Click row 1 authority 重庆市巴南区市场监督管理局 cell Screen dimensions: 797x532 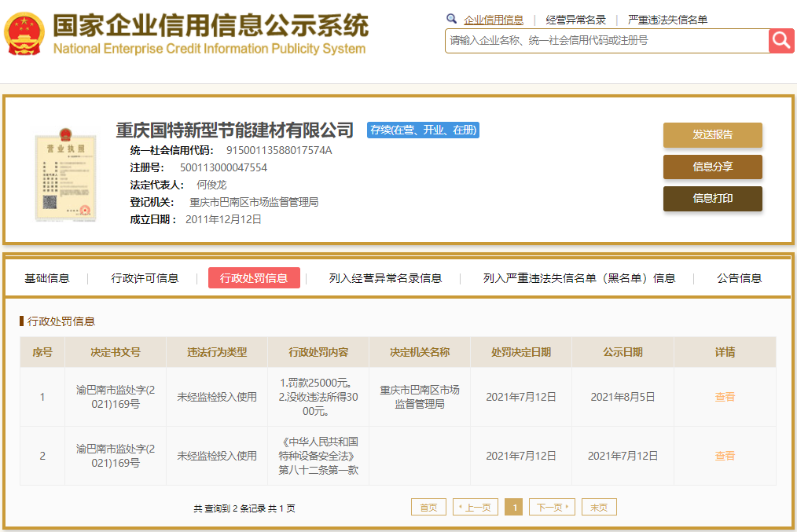tap(420, 397)
